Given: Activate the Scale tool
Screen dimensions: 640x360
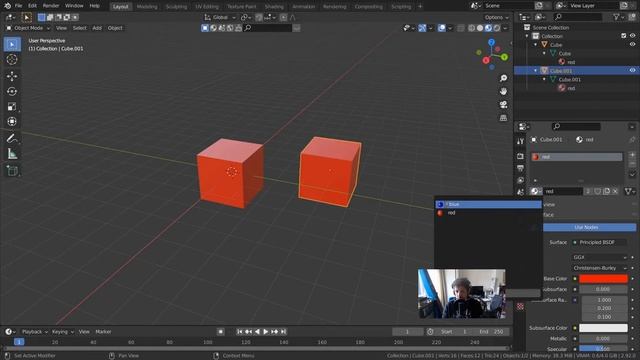Looking at the screenshot, I should (12, 107).
